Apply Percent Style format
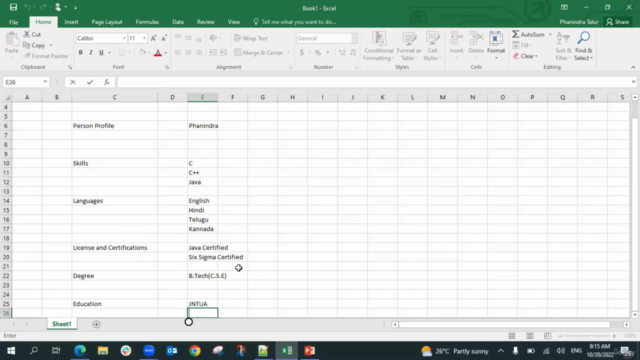640x360 pixels. pyautogui.click(x=318, y=53)
